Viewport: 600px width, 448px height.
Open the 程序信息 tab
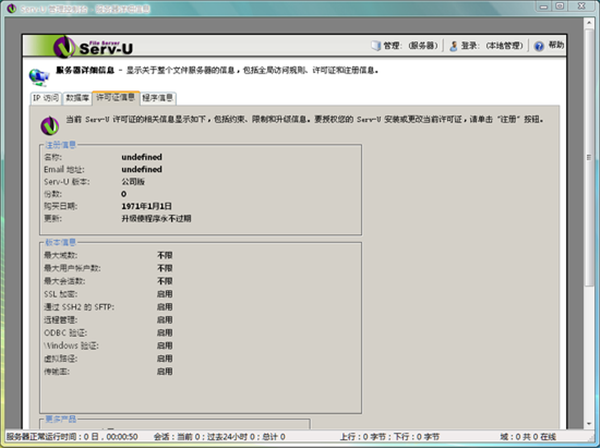158,98
